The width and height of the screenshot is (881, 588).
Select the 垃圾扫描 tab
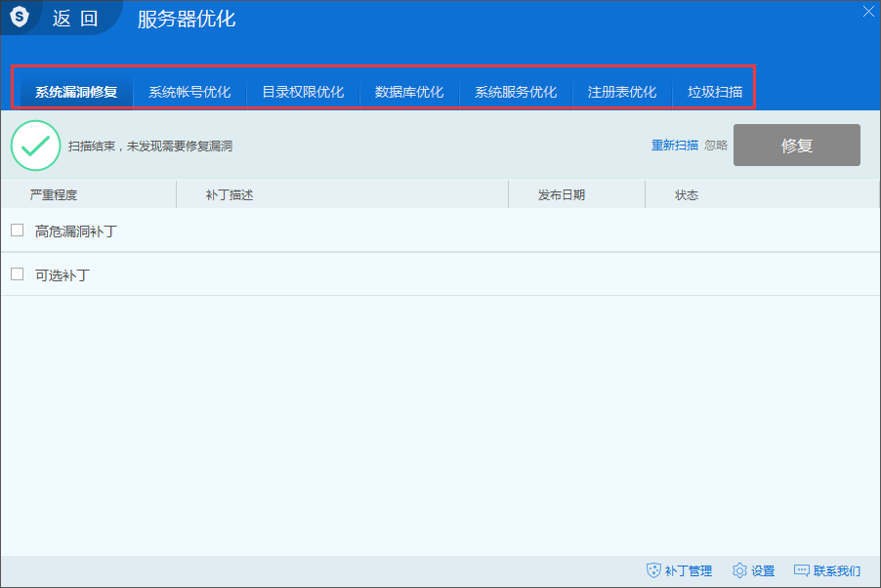pos(714,89)
